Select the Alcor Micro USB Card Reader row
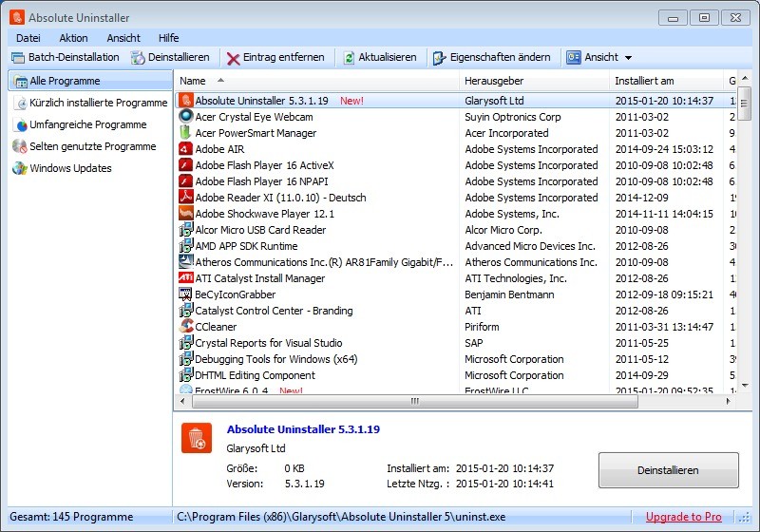Image resolution: width=760 pixels, height=532 pixels. click(456, 230)
